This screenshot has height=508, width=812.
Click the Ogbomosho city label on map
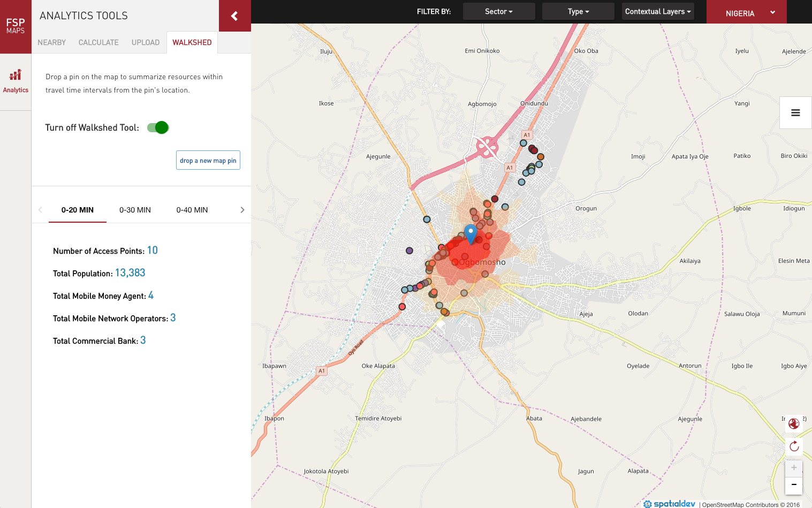coord(482,262)
